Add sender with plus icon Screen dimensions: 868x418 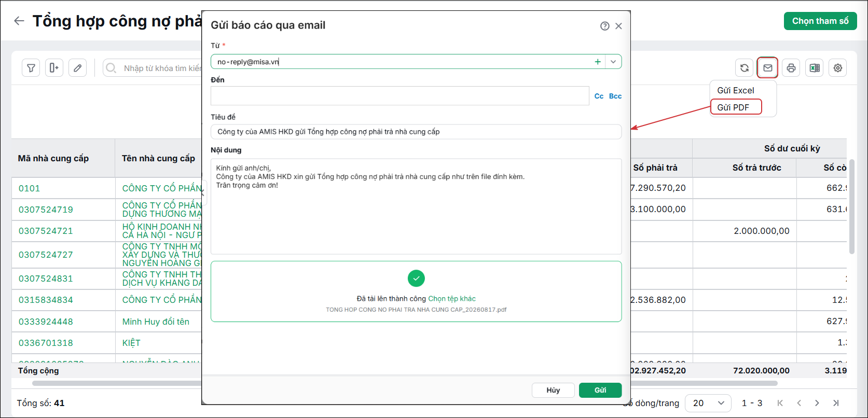[598, 62]
